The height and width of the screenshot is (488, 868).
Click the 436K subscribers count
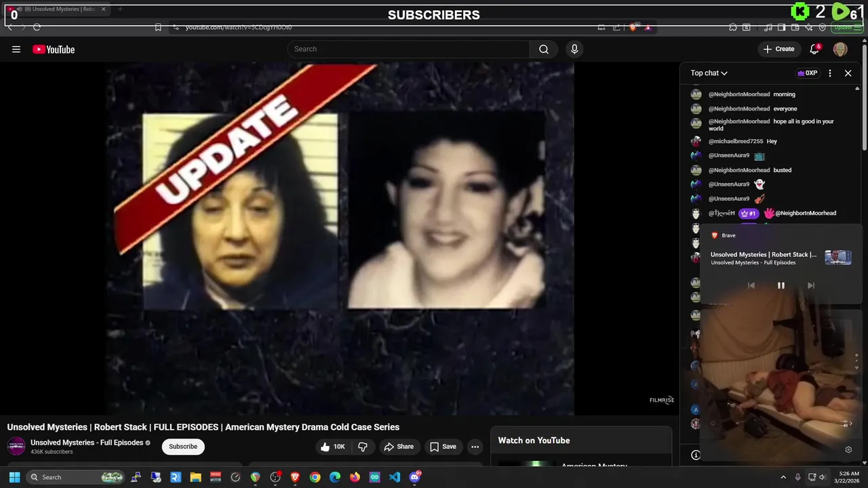(x=52, y=452)
